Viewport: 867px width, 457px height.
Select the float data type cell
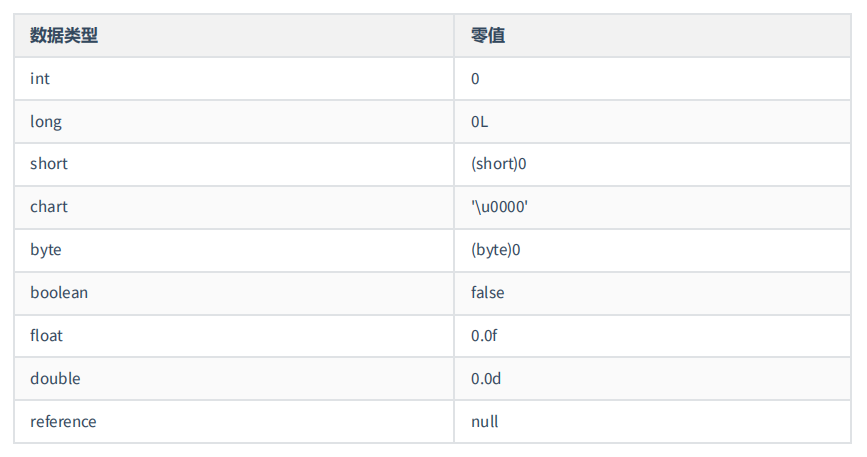[234, 336]
